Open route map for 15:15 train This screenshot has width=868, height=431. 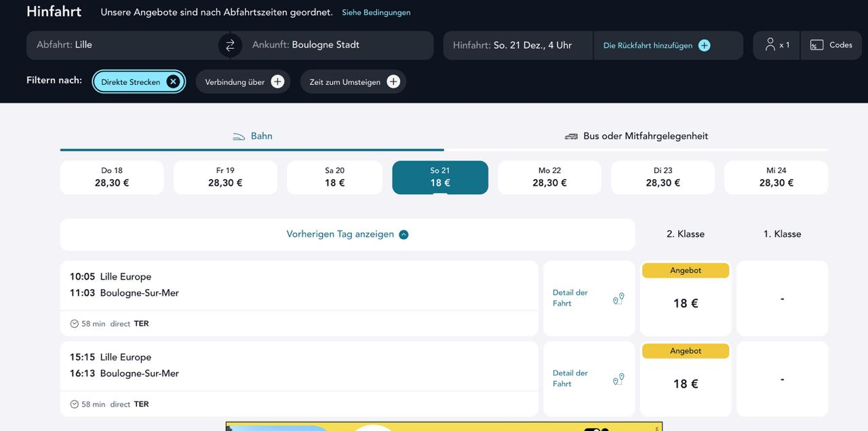(x=618, y=379)
